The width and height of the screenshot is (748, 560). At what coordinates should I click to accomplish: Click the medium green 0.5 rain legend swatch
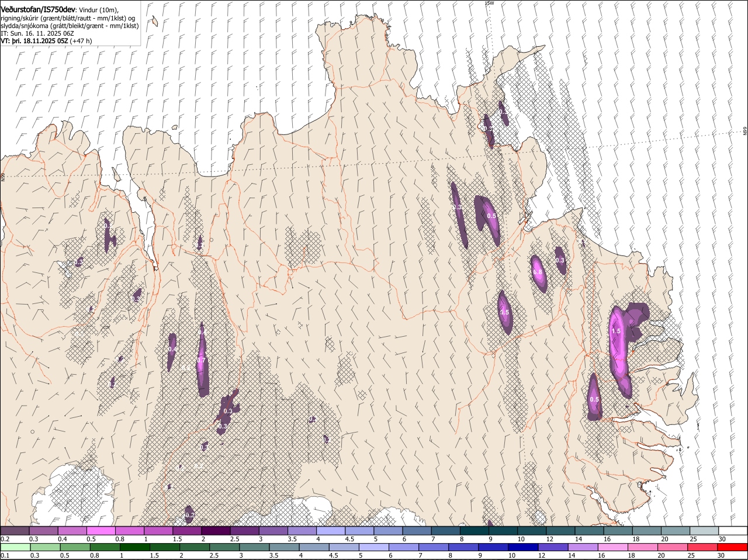coord(75,547)
